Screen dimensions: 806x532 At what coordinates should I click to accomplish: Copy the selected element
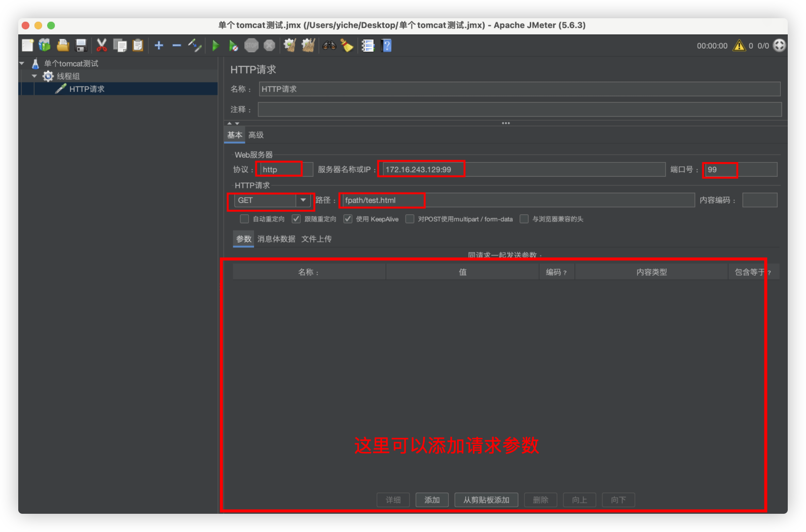(120, 46)
